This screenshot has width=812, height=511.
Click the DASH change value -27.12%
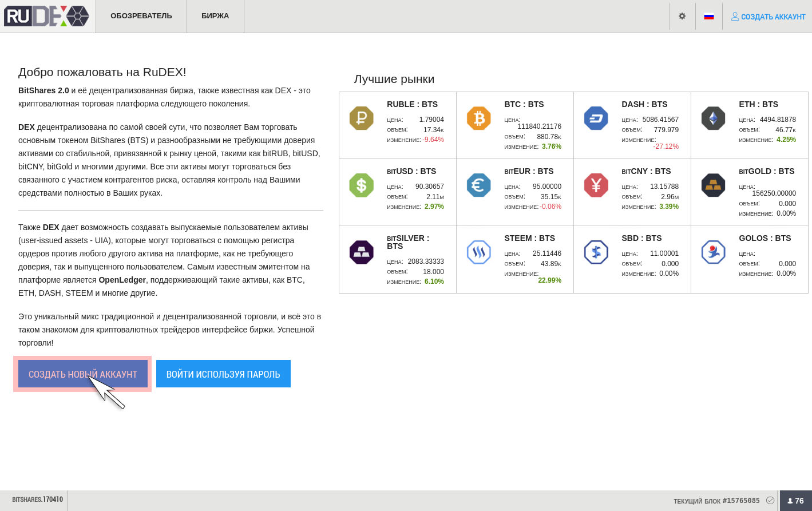pos(666,146)
